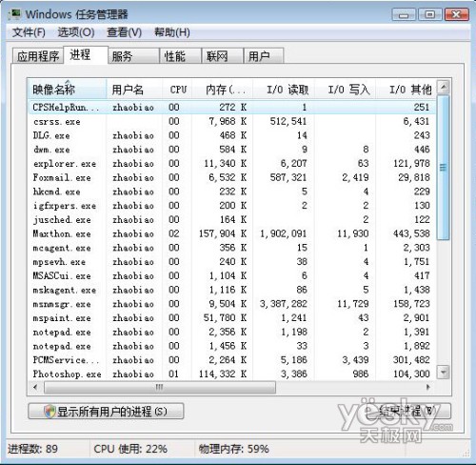The height and width of the screenshot is (465, 476).
Task: Switch to the 用户 tab
Action: click(264, 56)
